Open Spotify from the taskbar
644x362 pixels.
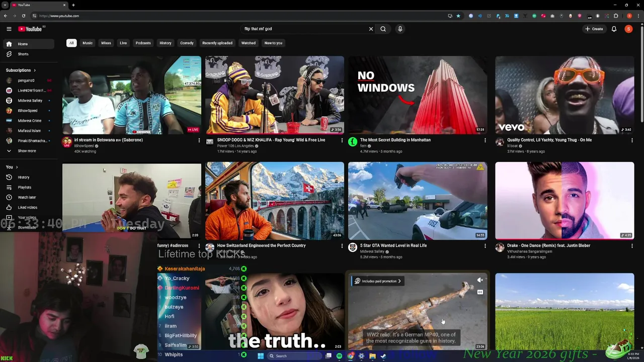click(339, 356)
